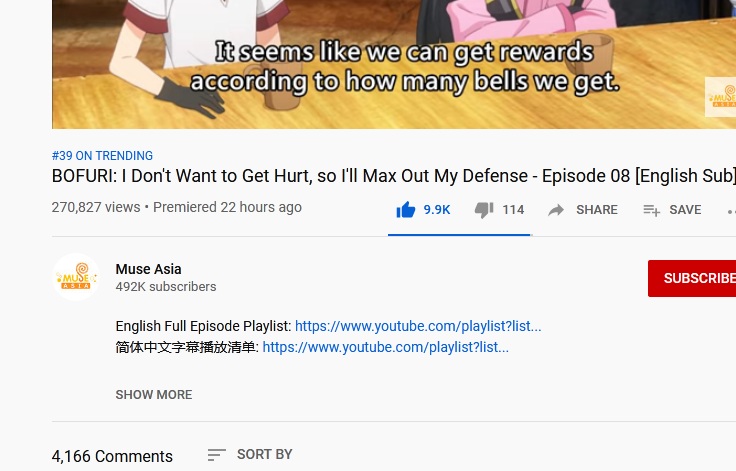Image resolution: width=736 pixels, height=471 pixels.
Task: Click the video player frame
Action: (x=394, y=64)
